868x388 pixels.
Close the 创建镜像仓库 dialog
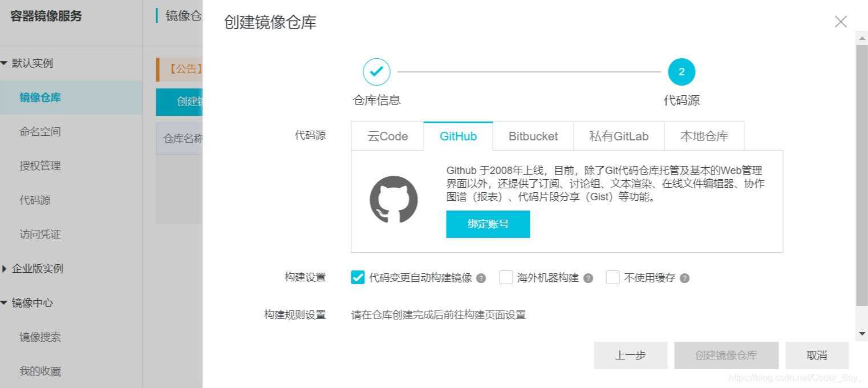coord(840,22)
